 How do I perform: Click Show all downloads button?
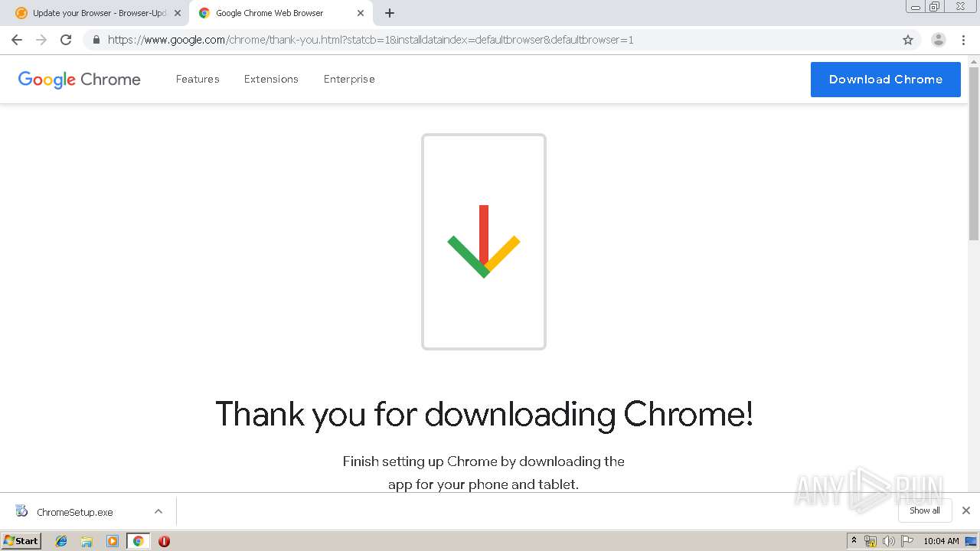(x=925, y=510)
